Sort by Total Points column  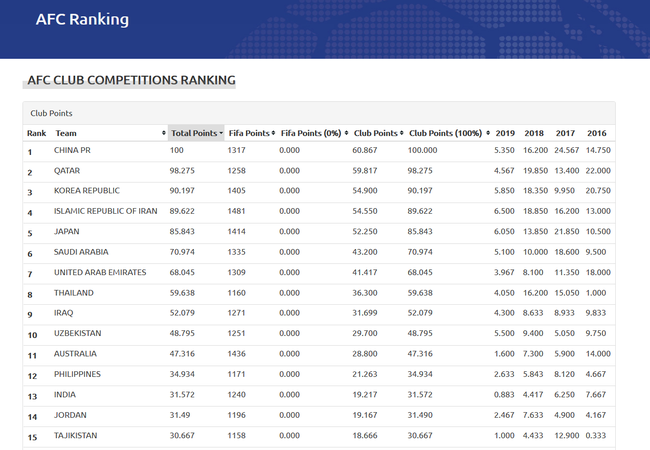pos(196,133)
